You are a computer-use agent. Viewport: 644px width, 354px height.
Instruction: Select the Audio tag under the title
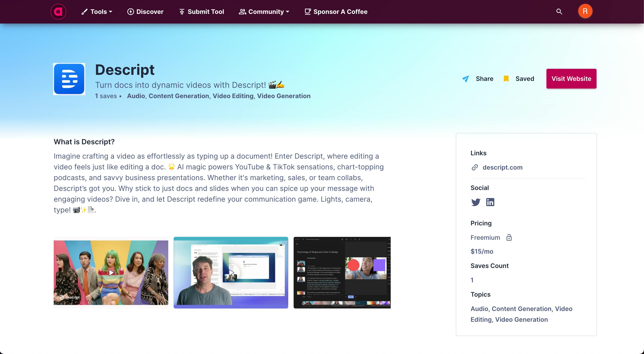pyautogui.click(x=136, y=96)
